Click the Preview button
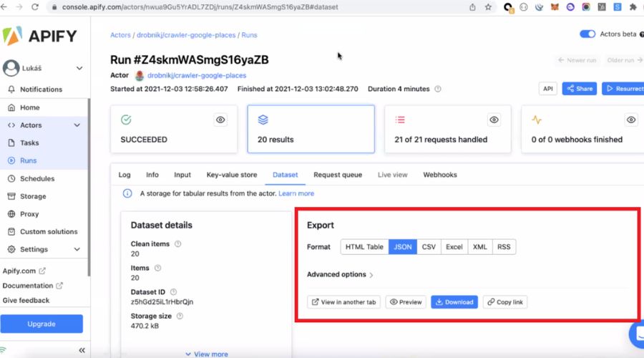This screenshot has width=644, height=358. (x=406, y=302)
